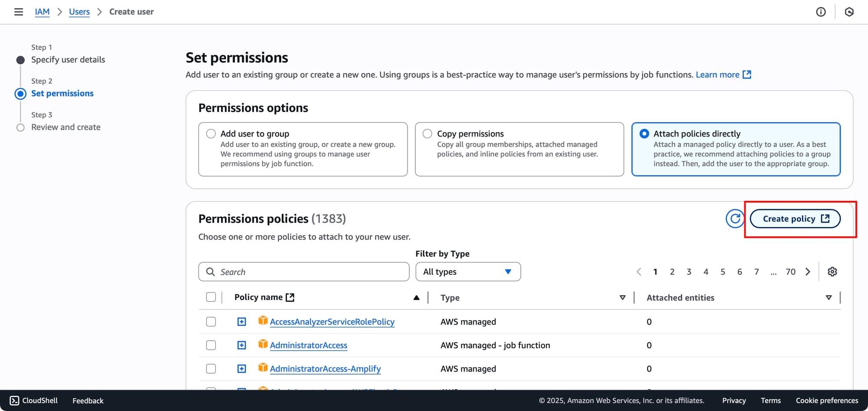
Task: Click the AdministratorAccess-Amplify policy box icon
Action: point(263,368)
